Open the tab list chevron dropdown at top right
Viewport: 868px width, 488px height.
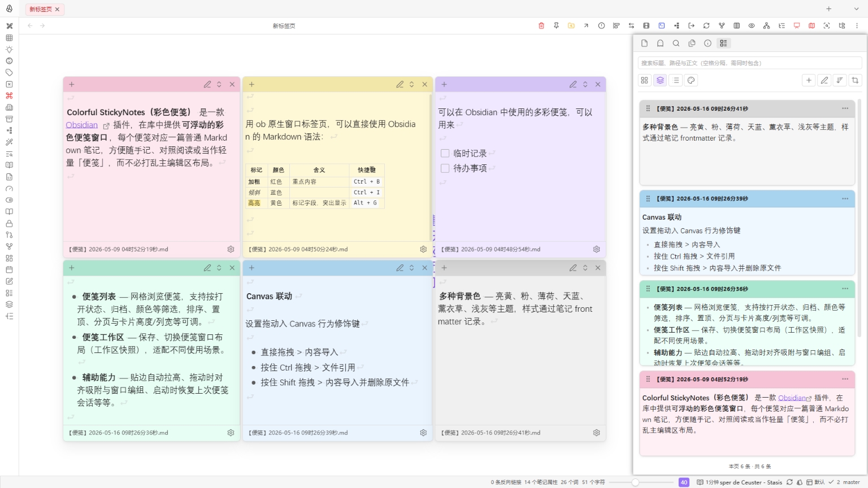coord(856,9)
